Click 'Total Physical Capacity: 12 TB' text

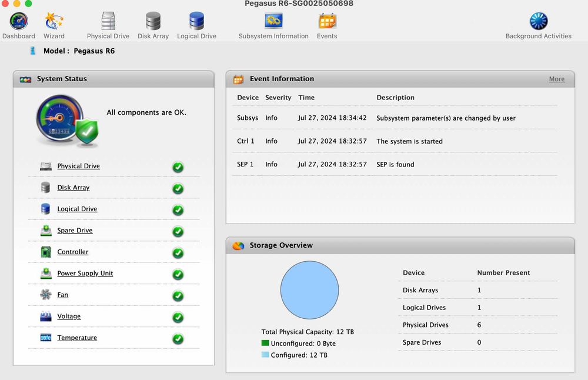pyautogui.click(x=308, y=332)
